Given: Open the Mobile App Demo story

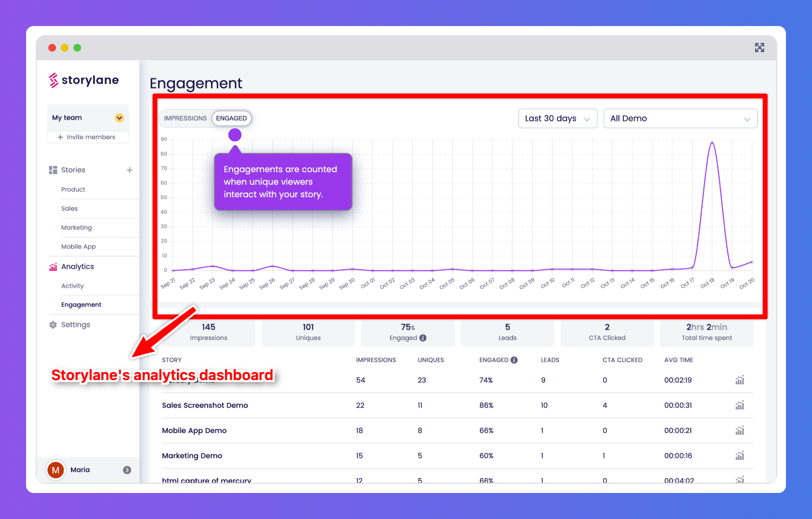Looking at the screenshot, I should (194, 430).
